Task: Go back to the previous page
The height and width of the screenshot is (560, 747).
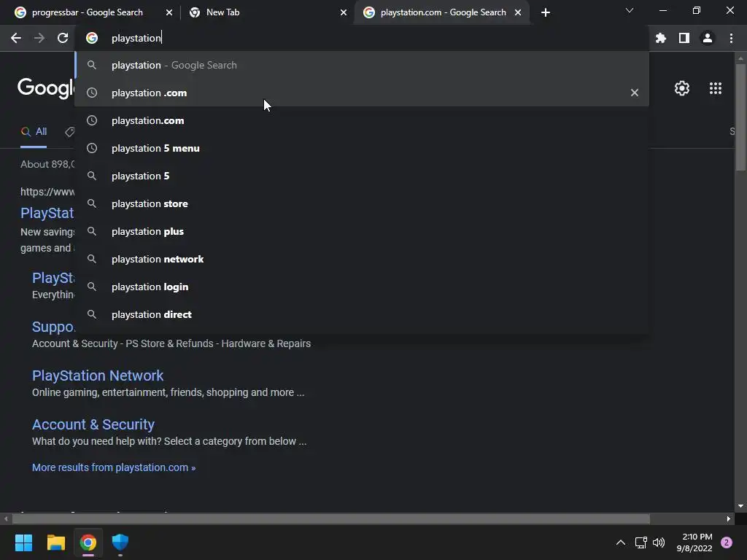Action: [x=16, y=38]
